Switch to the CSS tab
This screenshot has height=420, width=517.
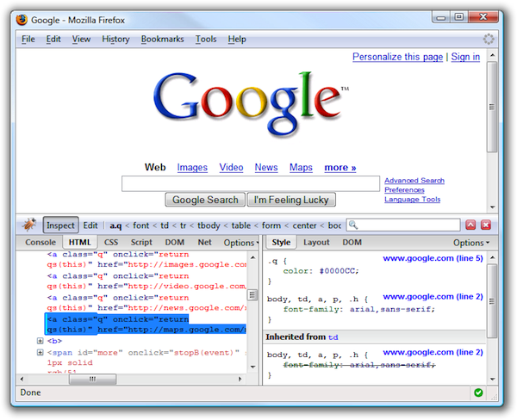pyautogui.click(x=111, y=242)
